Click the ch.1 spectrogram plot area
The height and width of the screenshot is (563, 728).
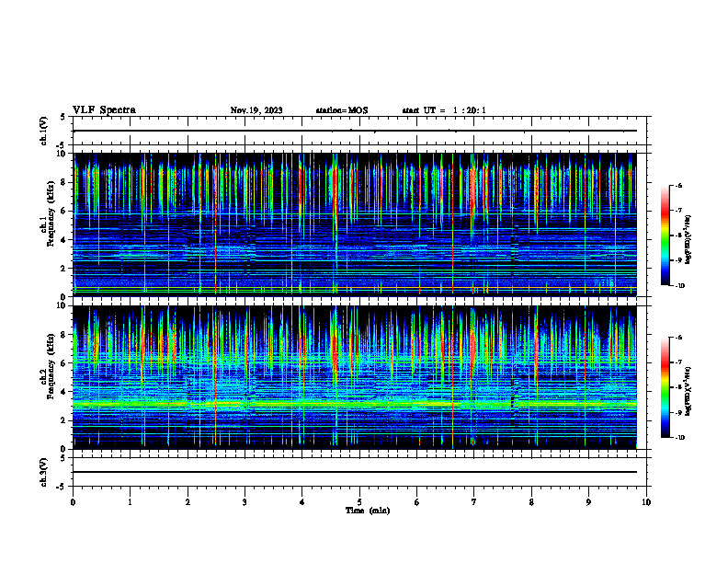[x=355, y=224]
